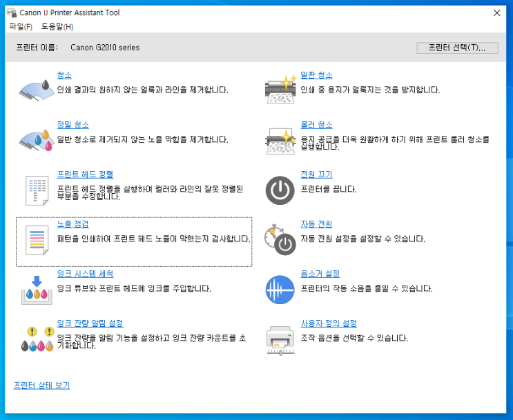This screenshot has width=513, height=420.
Task: Close the Canon IJ Printer Assistant Tool window
Action: (x=496, y=13)
